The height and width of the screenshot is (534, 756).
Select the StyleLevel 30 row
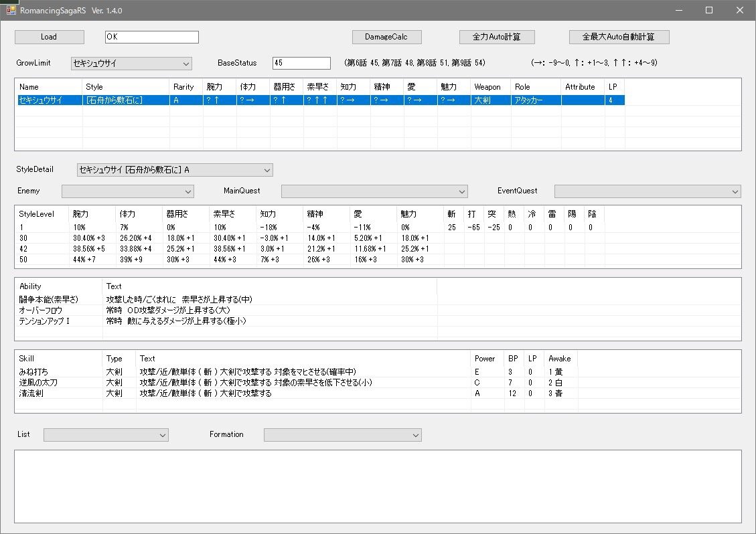pyautogui.click(x=311, y=238)
